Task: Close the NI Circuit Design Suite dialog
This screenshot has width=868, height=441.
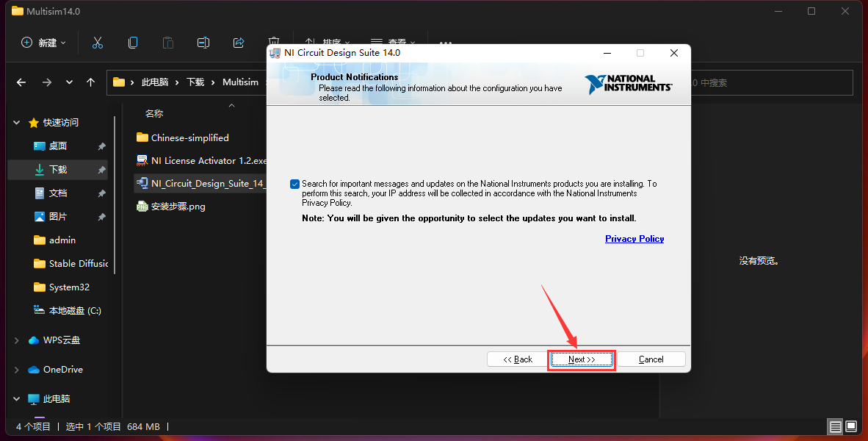Action: (673, 53)
